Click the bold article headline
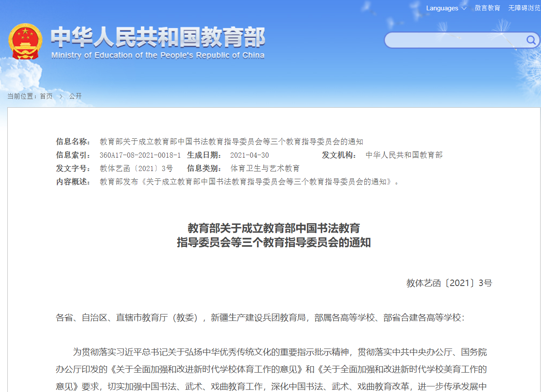Image resolution: width=541 pixels, height=392 pixels. (274, 235)
